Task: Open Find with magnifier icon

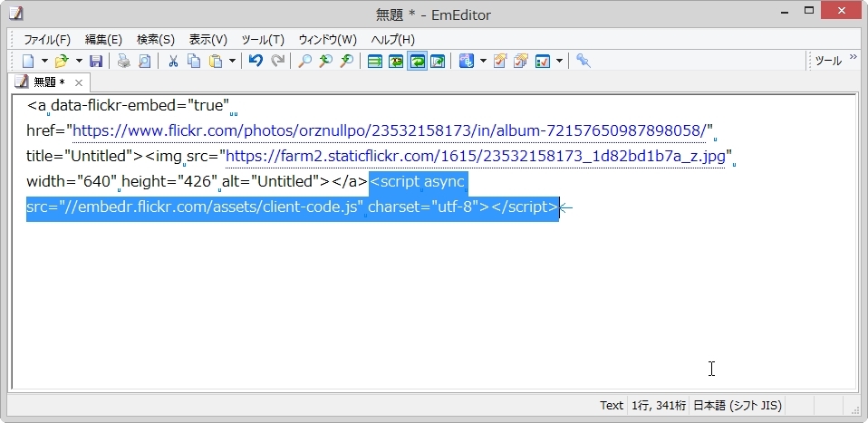Action: [x=304, y=61]
